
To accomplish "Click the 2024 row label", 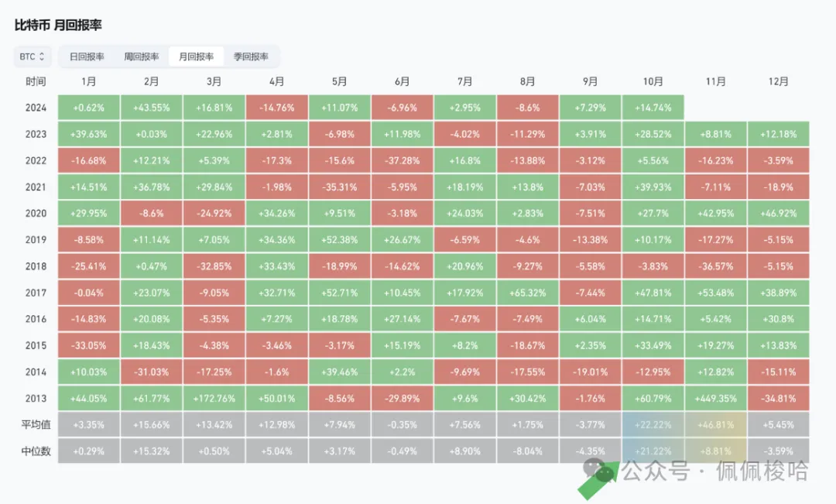I will tap(35, 108).
